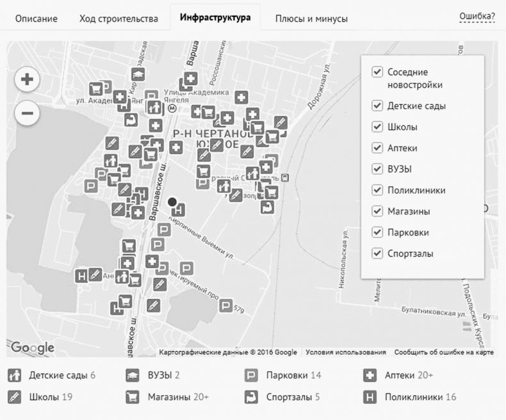506x420 pixels.
Task: Click ВУЗЫ legend graduation cap icon
Action: pos(133,375)
